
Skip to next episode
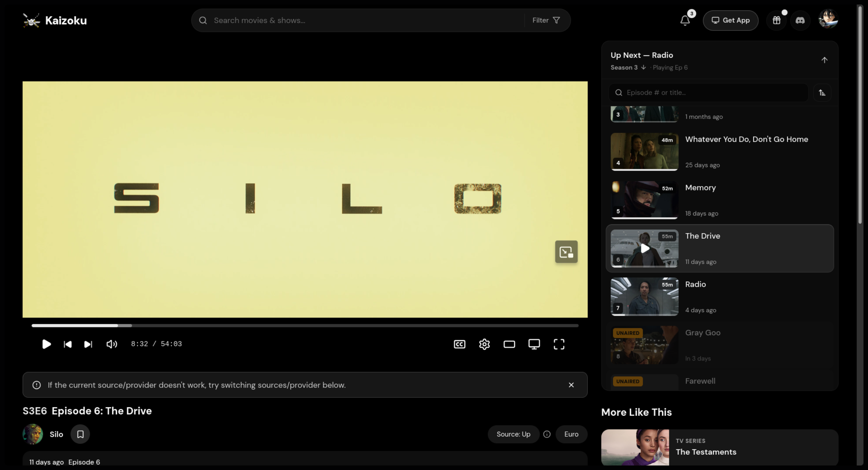(88, 344)
